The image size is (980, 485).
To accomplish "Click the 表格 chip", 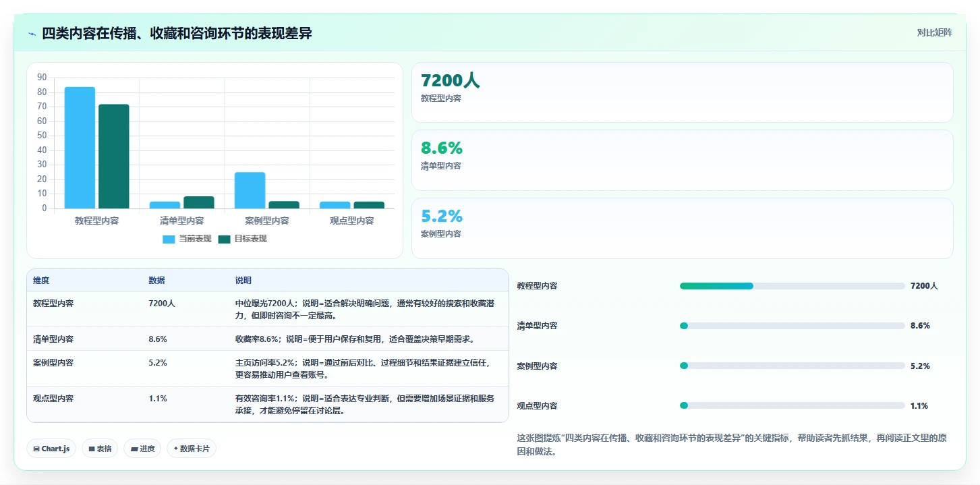I will (x=100, y=449).
